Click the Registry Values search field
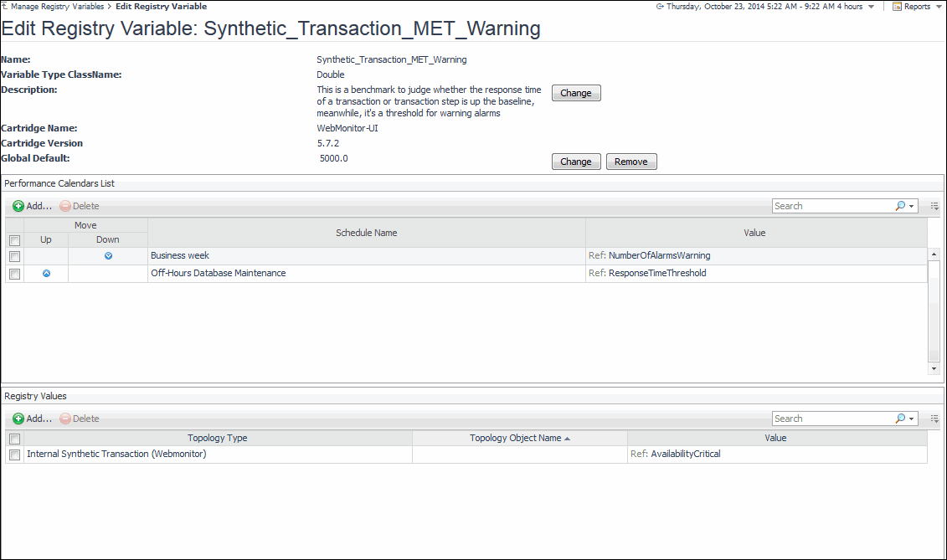This screenshot has width=947, height=560. coord(831,419)
